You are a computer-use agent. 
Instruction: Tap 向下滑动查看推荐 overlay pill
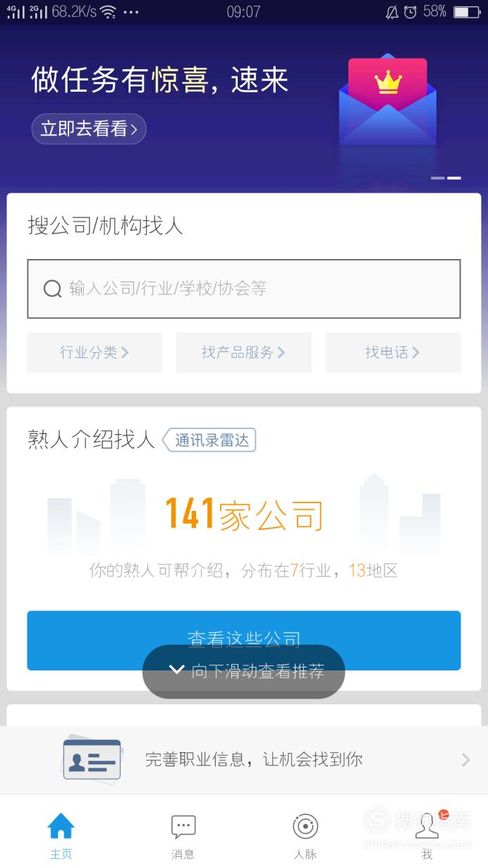244,671
